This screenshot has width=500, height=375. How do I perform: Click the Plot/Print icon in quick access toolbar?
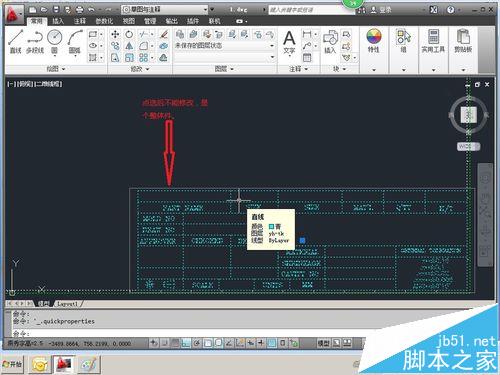click(80, 10)
